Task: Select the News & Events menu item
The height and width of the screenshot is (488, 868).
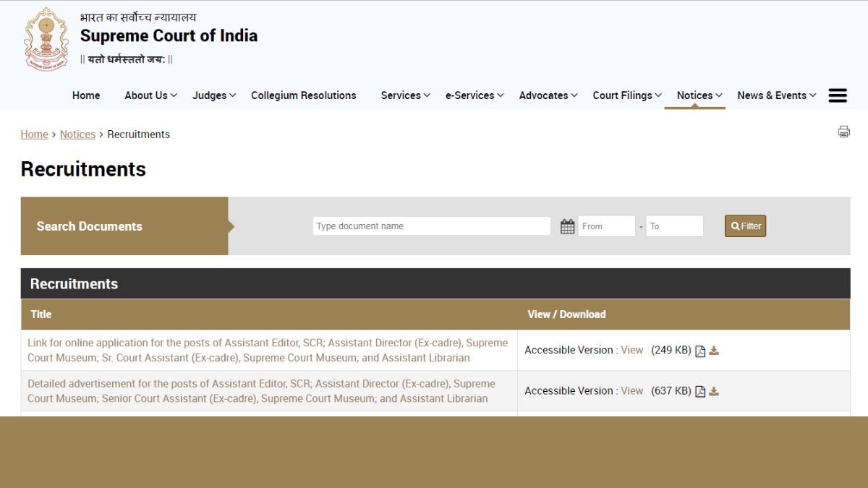Action: click(x=772, y=95)
